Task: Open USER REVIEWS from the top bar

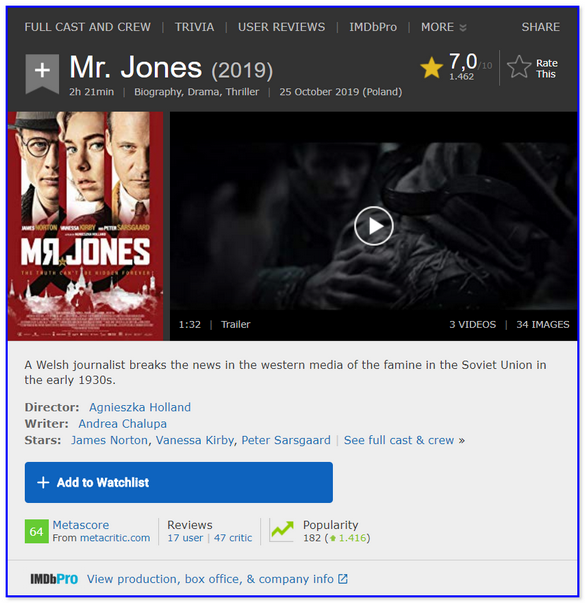Action: tap(281, 27)
